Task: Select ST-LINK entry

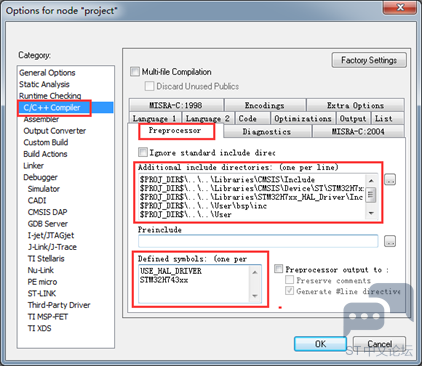Action: [x=42, y=294]
